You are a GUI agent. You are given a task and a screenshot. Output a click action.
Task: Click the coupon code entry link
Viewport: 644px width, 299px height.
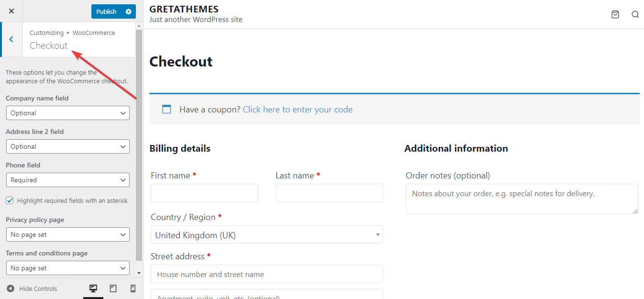[297, 109]
